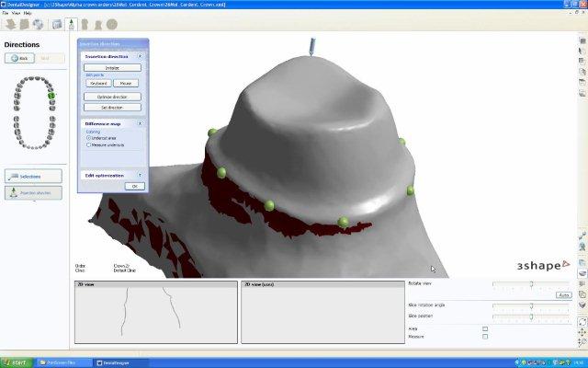The height and width of the screenshot is (368, 588).
Task: Select the Measure undercuts radio button
Action: pyautogui.click(x=88, y=144)
